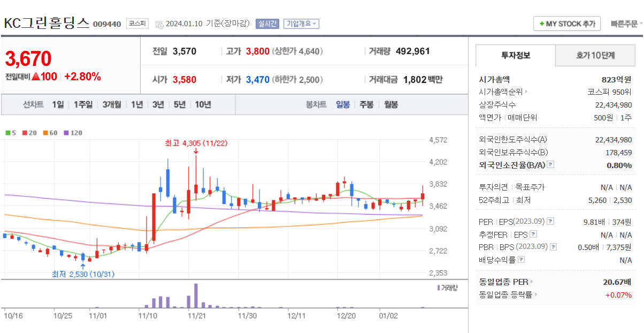Click the purple 120-day average swatch

[x=66, y=133]
